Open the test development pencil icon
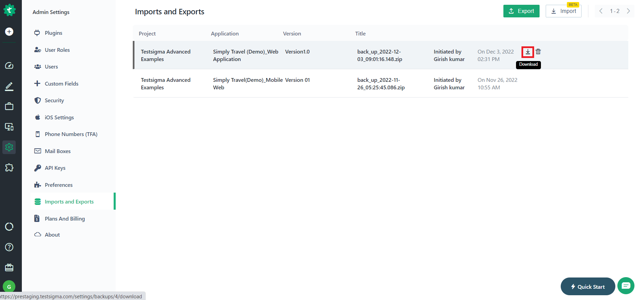This screenshot has height=300, width=644. point(9,86)
